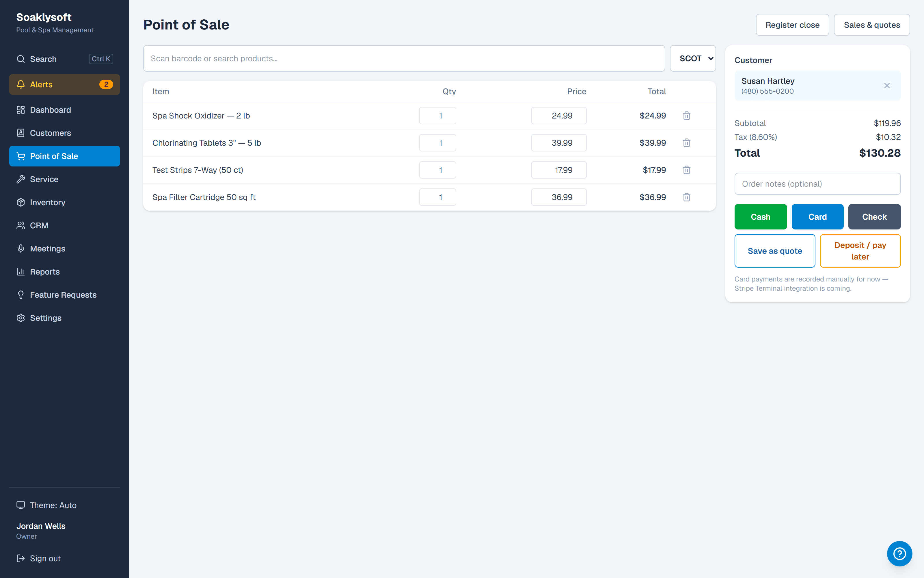Trash the Test Strips 7-Way row
The image size is (924, 578).
(686, 170)
